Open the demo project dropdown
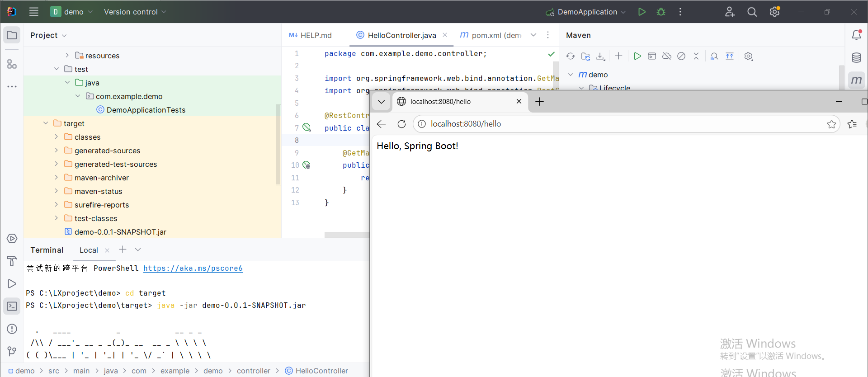 (x=71, y=12)
